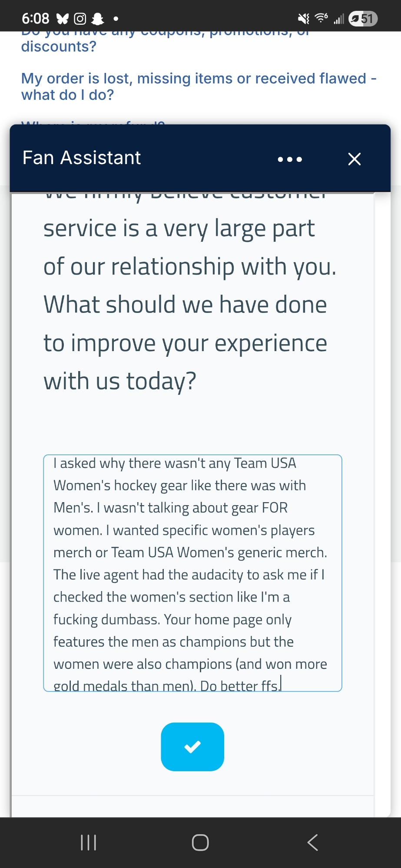Tap the cellular signal bars icon
Image resolution: width=401 pixels, height=868 pixels.
coord(339,19)
